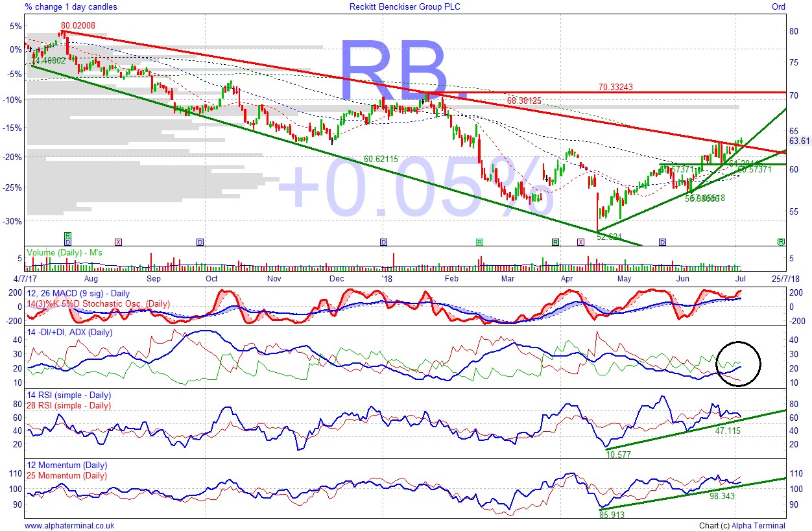Viewport: 812px width, 531px height.
Task: Click the purple "X" ex-dividend marker near September
Action: pyautogui.click(x=118, y=241)
